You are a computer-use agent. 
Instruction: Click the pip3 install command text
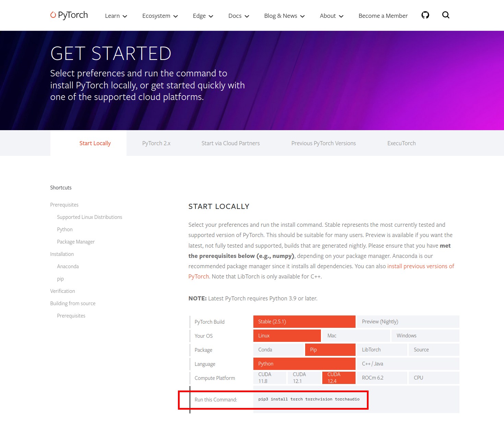[x=309, y=399]
